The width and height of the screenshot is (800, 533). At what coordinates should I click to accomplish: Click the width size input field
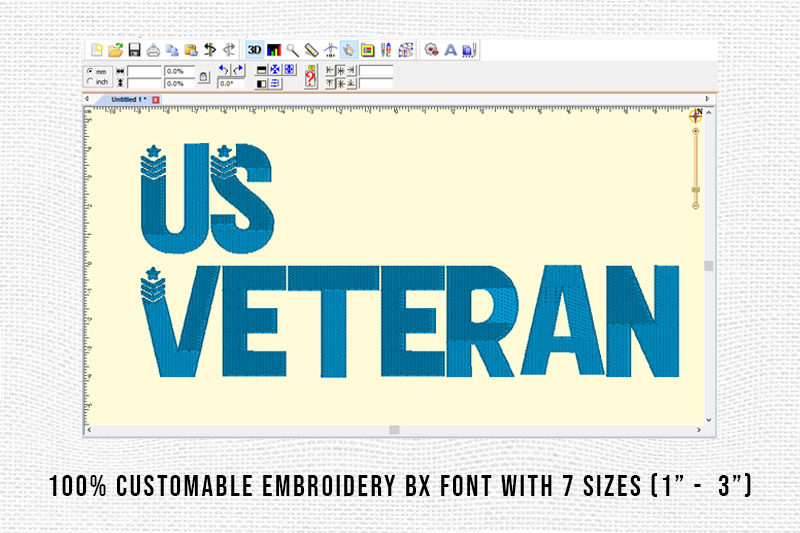coord(144,71)
